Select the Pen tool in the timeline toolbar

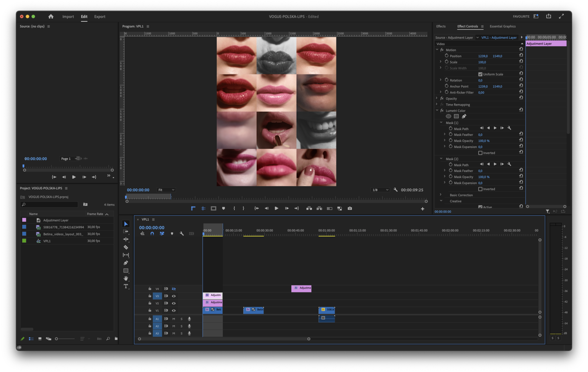tap(126, 263)
